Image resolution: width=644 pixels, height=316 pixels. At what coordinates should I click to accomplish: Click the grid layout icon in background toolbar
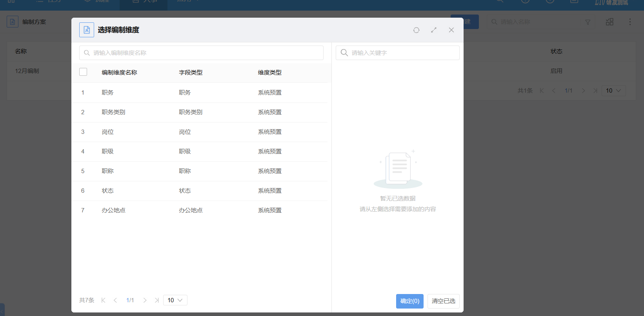[609, 22]
